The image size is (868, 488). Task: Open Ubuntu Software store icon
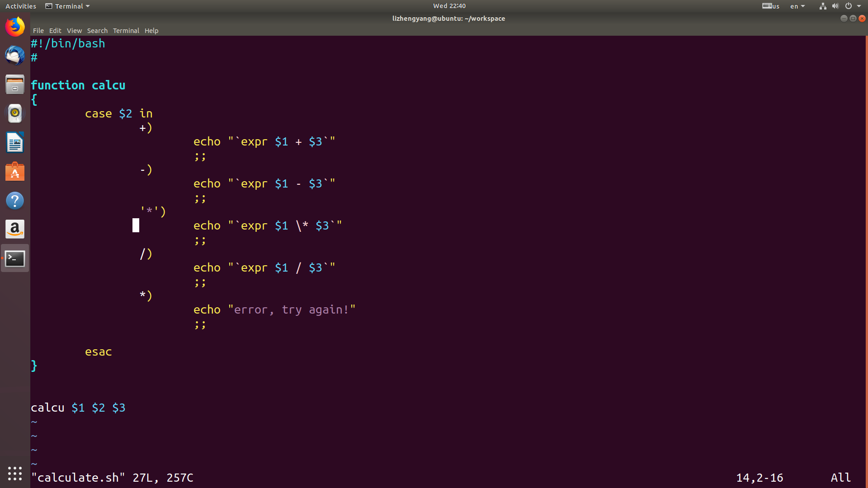coord(15,172)
